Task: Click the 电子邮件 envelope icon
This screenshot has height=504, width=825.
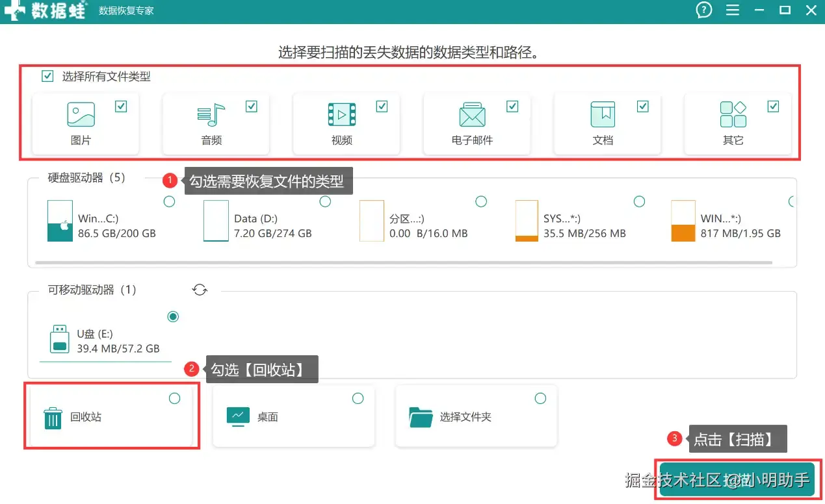Action: tap(472, 115)
